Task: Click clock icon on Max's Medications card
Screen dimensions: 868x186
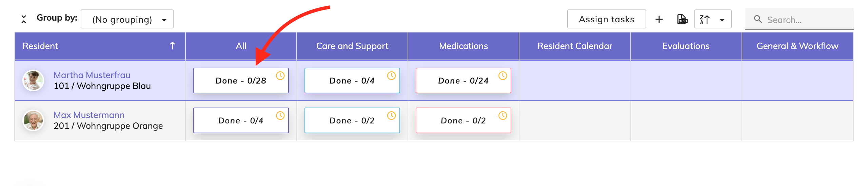Action: [x=502, y=116]
